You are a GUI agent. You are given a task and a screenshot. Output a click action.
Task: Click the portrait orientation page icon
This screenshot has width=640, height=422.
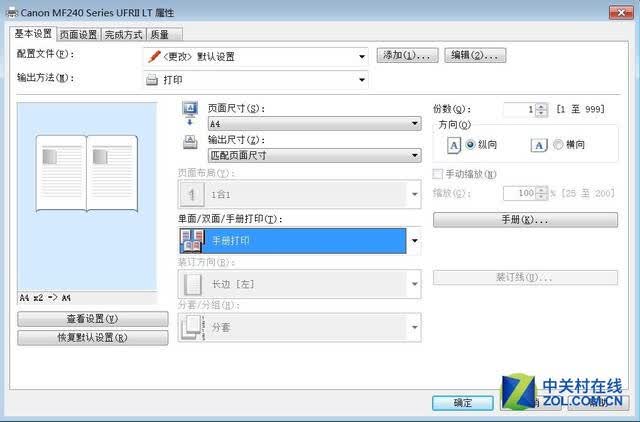[454, 145]
